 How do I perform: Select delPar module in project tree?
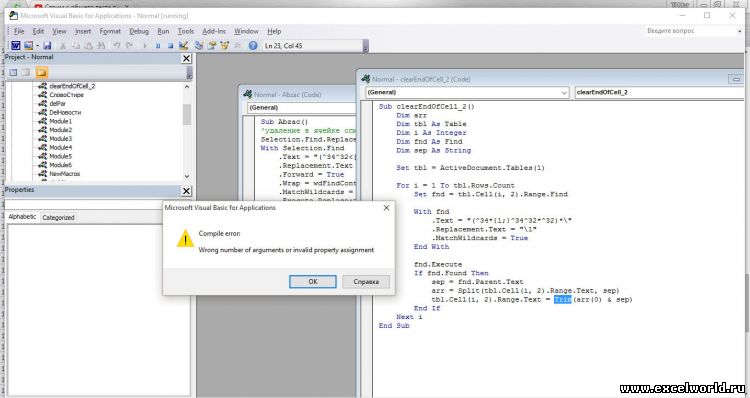57,103
